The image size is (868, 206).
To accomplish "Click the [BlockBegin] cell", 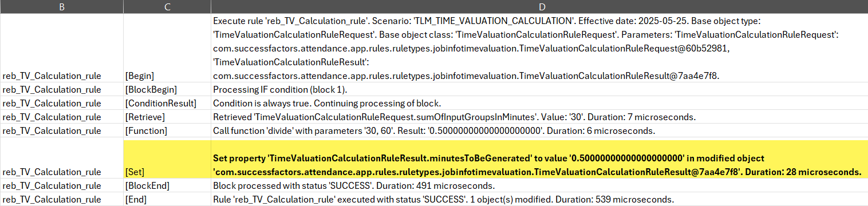I will click(167, 89).
